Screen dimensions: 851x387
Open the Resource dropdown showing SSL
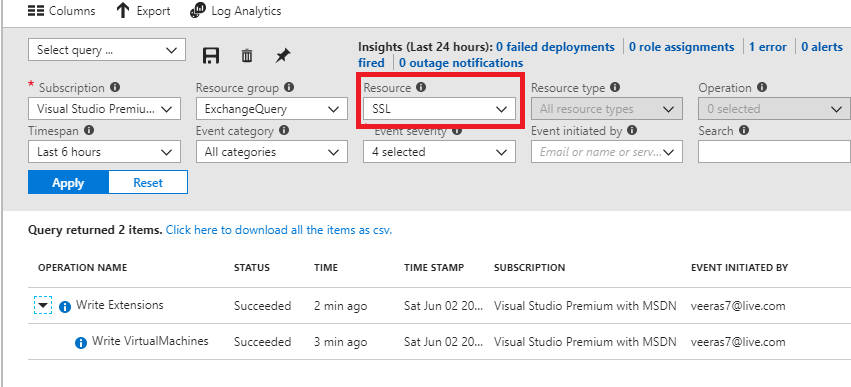(x=439, y=109)
